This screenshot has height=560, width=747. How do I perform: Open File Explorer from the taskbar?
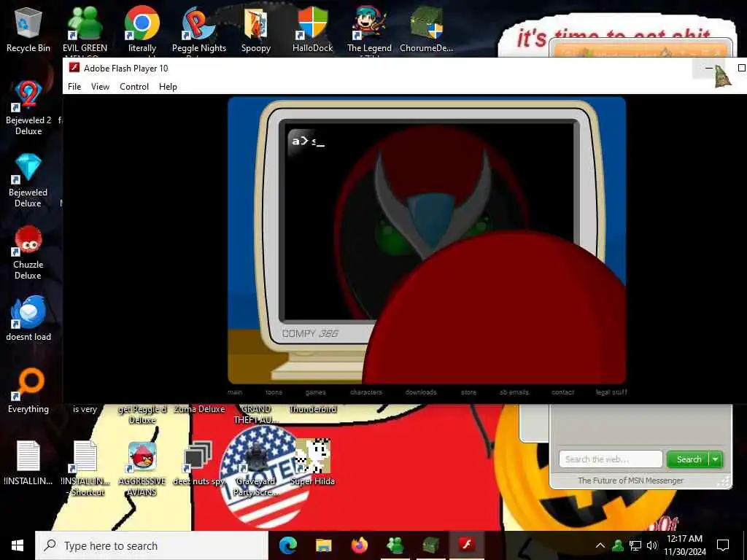323,545
